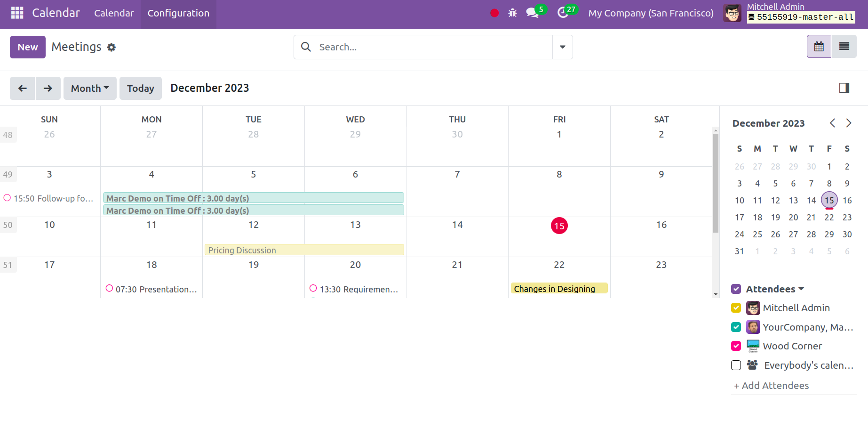
Task: Uncheck Wood Corner attendee checkbox
Action: pos(736,346)
